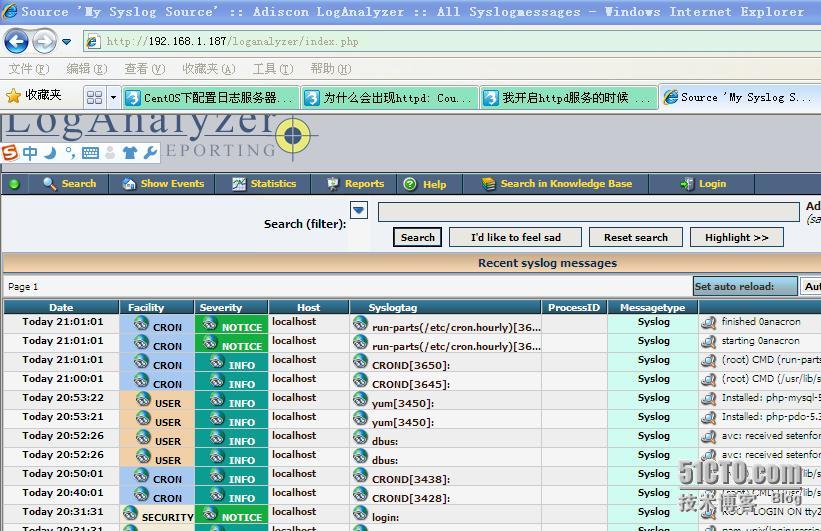Open Search in Knowledge Base

557,184
